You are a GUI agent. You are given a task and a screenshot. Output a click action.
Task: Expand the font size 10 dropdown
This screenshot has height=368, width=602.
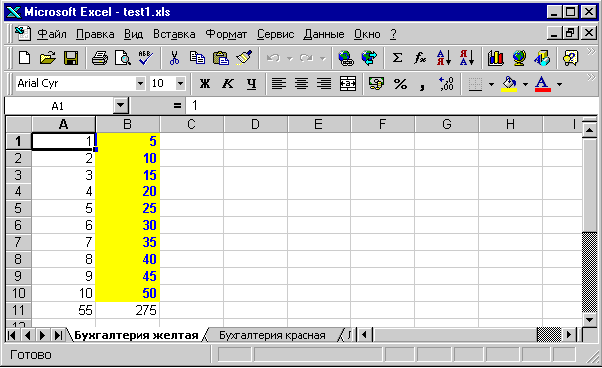coord(180,83)
